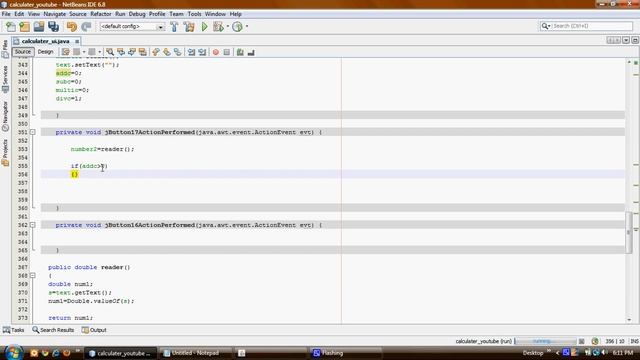The height and width of the screenshot is (360, 640).
Task: Open the Debug menu
Action: (x=137, y=14)
